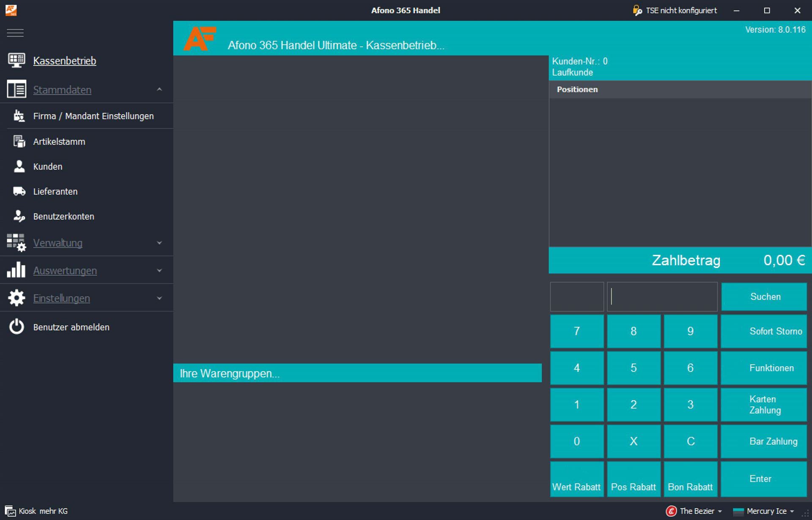The image size is (812, 520).
Task: Tap keypad digit 4
Action: click(577, 368)
